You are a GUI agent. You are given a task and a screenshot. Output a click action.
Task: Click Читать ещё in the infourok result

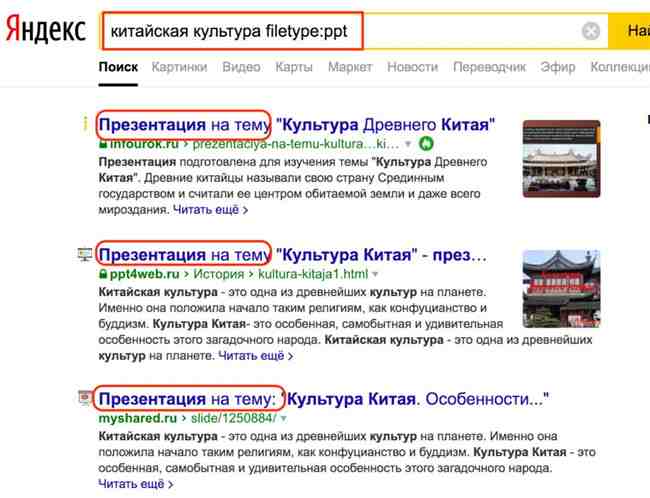click(210, 210)
